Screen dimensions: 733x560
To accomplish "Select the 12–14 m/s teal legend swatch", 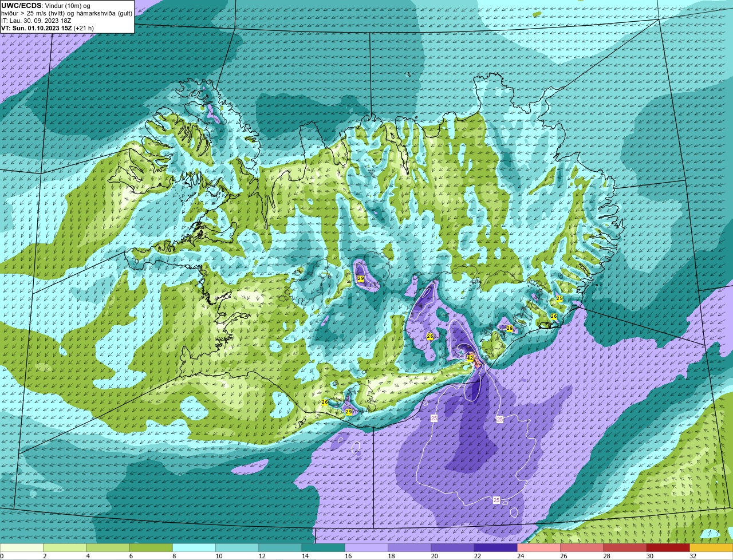I will (280, 547).
